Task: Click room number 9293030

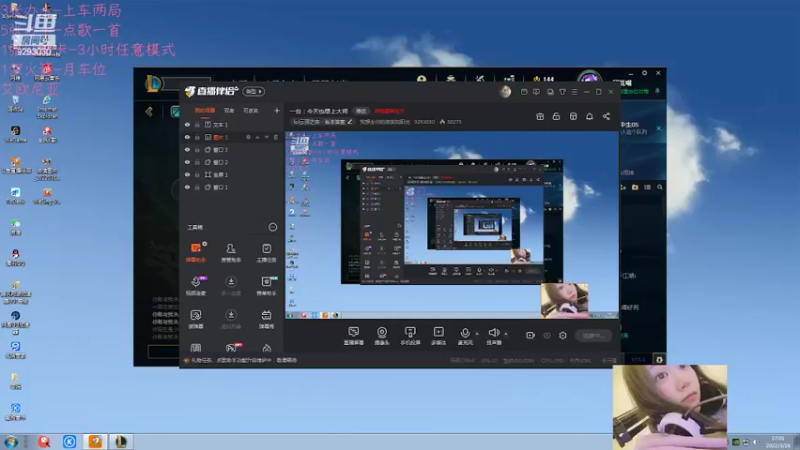Action: pyautogui.click(x=424, y=122)
